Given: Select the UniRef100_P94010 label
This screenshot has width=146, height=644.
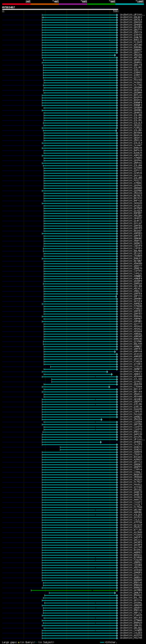Looking at the screenshot, I should pos(131,371).
